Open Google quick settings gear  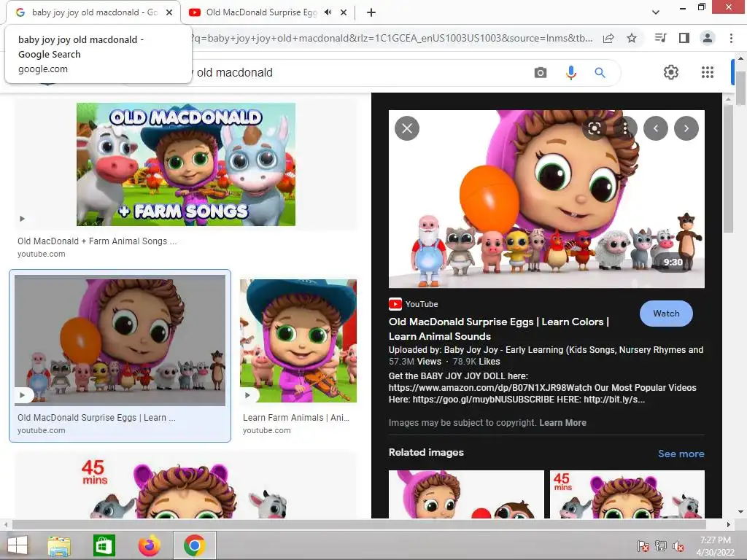(671, 72)
